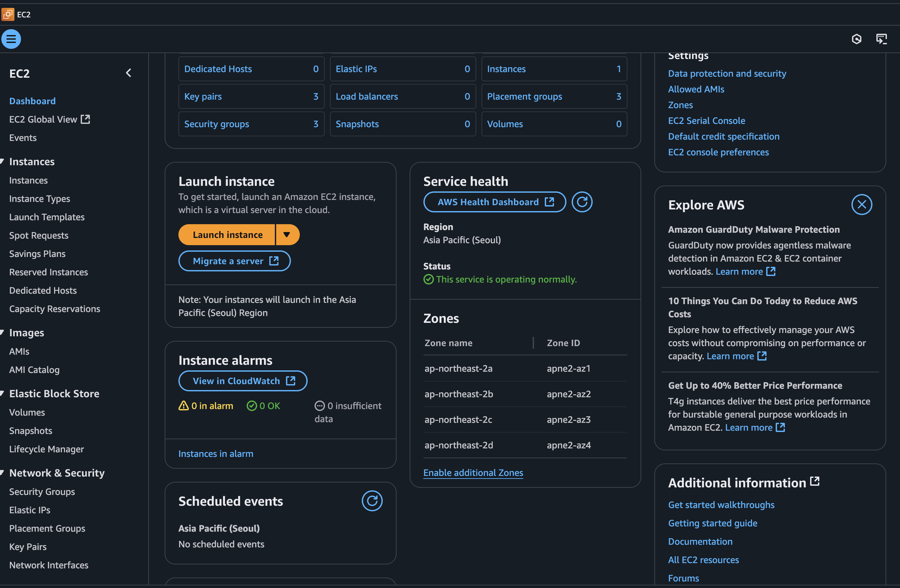Click the warning icon beside 0 in alarm
The width and height of the screenshot is (900, 588).
(x=183, y=405)
